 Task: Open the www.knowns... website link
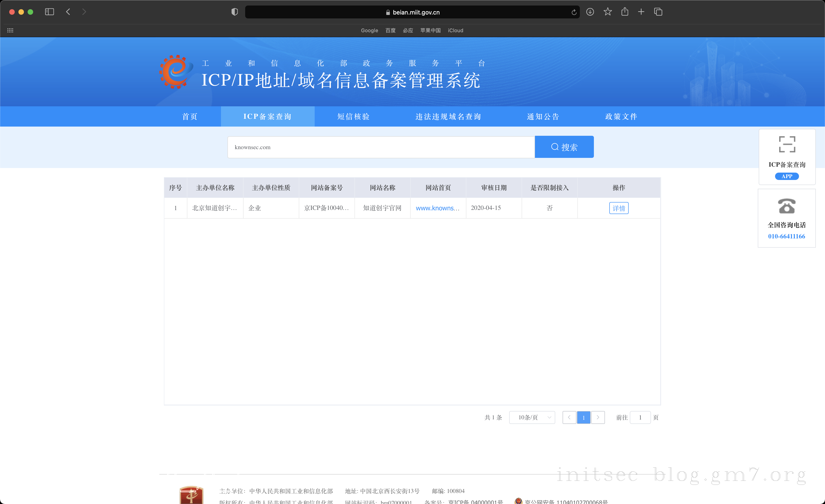coord(437,208)
